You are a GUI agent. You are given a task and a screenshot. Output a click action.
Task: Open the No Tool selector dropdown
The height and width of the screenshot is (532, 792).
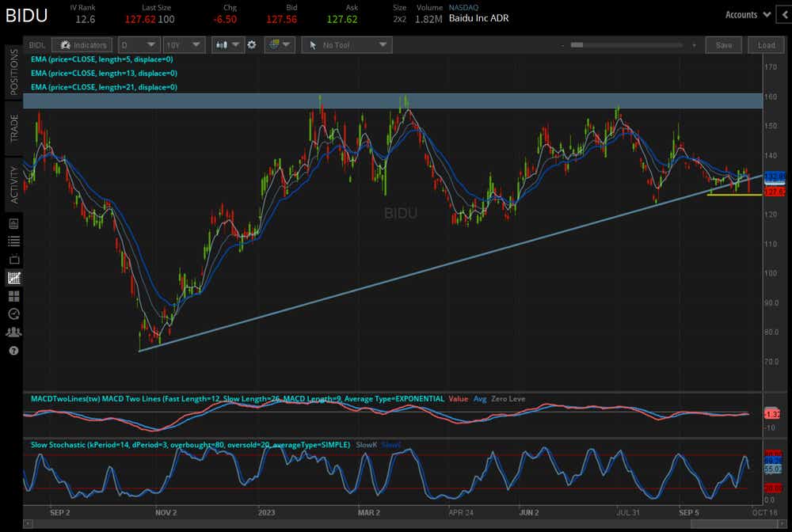click(x=346, y=45)
